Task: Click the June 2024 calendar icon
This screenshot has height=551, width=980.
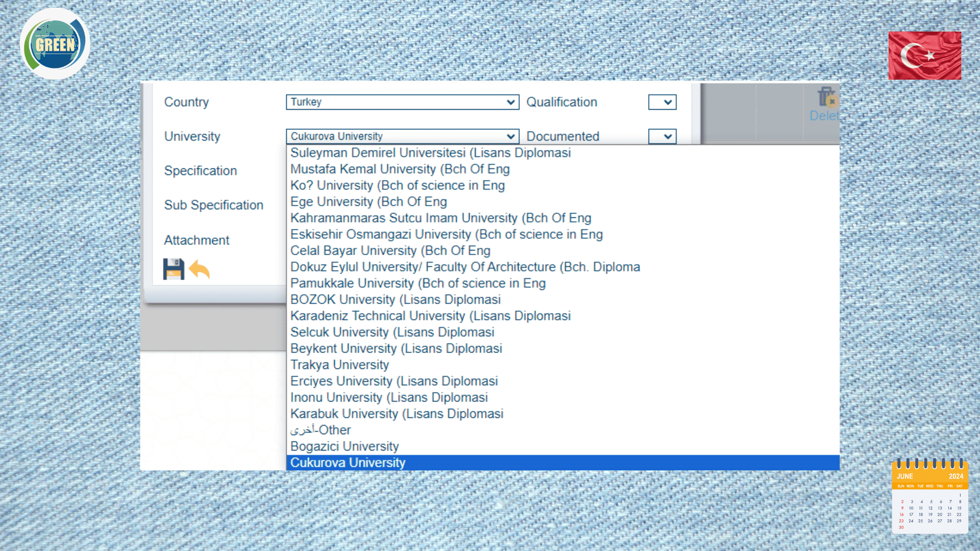Action: point(929,496)
